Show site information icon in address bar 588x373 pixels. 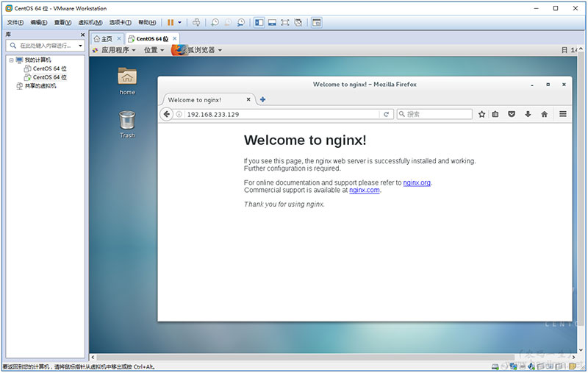[x=179, y=115]
